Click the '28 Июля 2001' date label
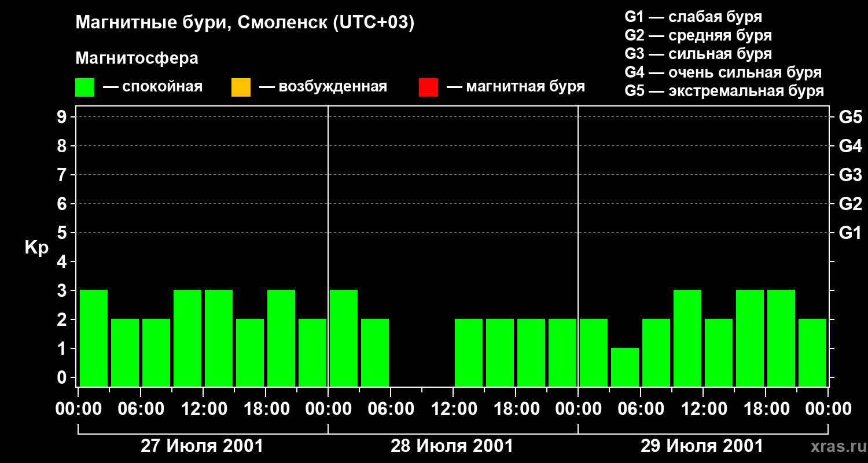This screenshot has height=463, width=868. [x=452, y=446]
